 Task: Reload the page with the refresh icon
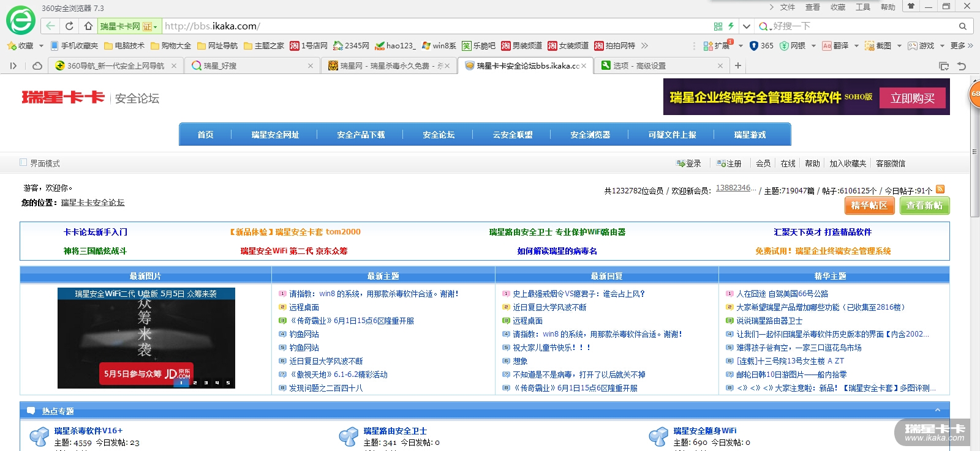click(x=69, y=26)
